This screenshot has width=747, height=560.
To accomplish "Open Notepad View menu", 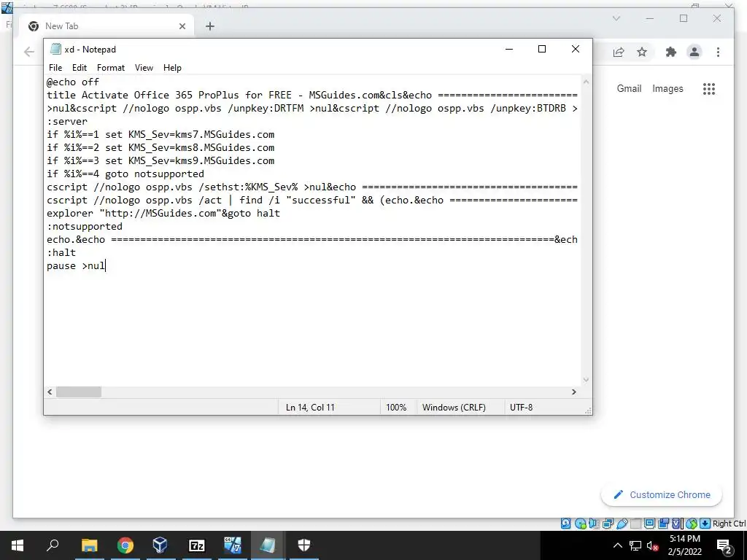I will pos(144,68).
